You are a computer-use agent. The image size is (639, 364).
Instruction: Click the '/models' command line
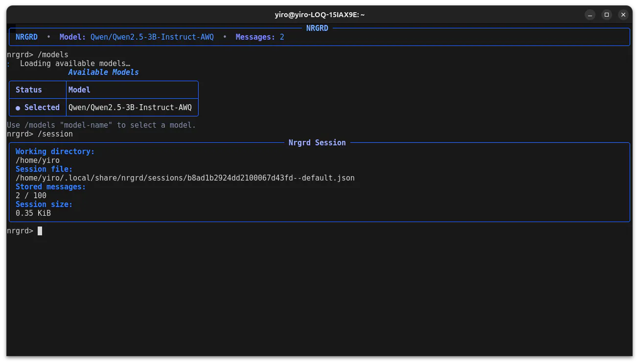[x=38, y=55]
